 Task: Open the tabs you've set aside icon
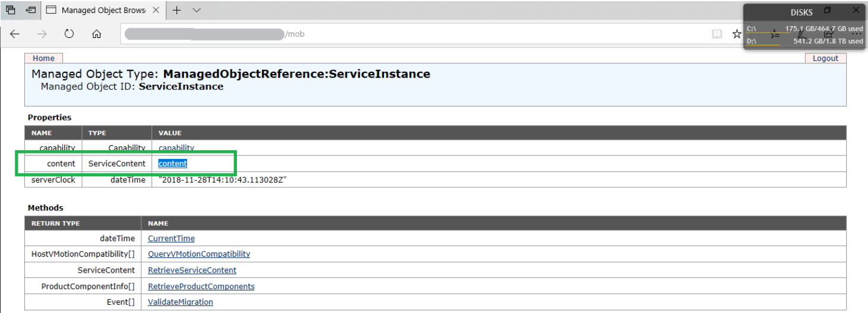coord(10,10)
